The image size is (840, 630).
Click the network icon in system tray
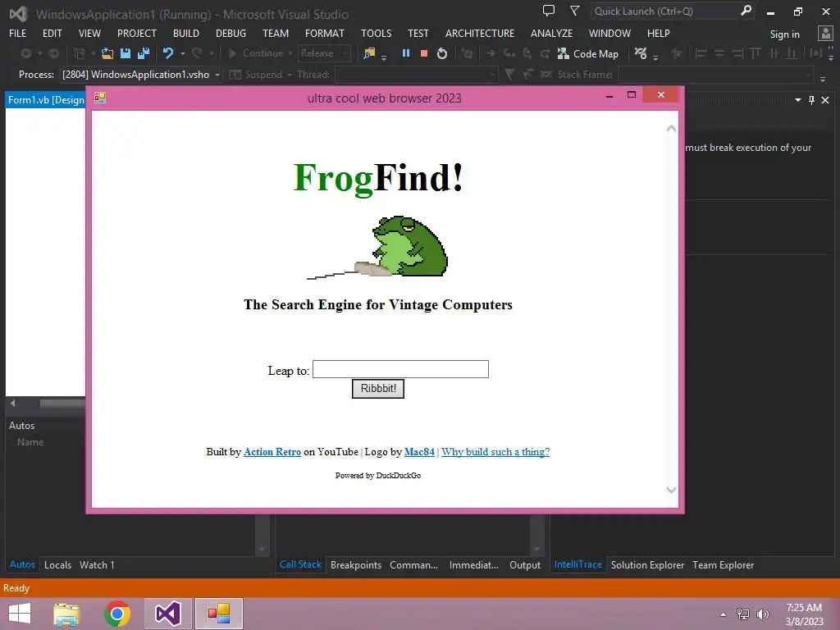(743, 614)
